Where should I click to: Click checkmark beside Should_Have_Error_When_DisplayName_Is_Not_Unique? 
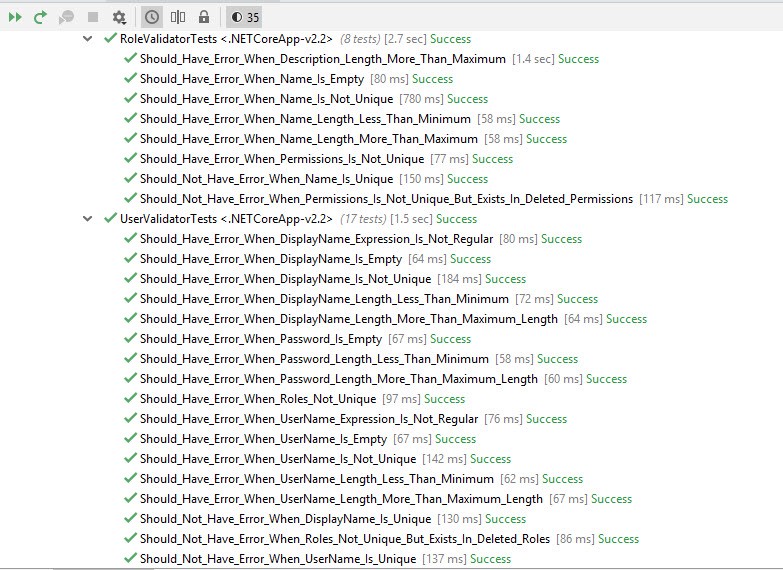tap(130, 278)
